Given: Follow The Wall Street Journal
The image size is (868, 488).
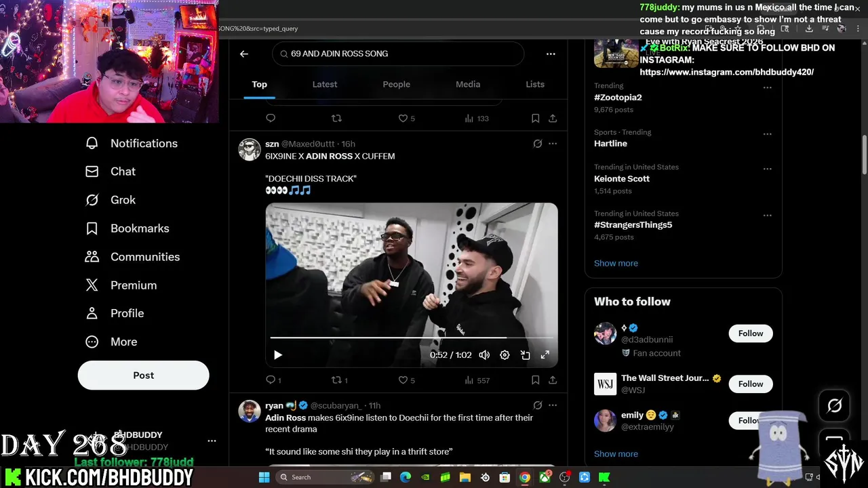Looking at the screenshot, I should coord(751,384).
